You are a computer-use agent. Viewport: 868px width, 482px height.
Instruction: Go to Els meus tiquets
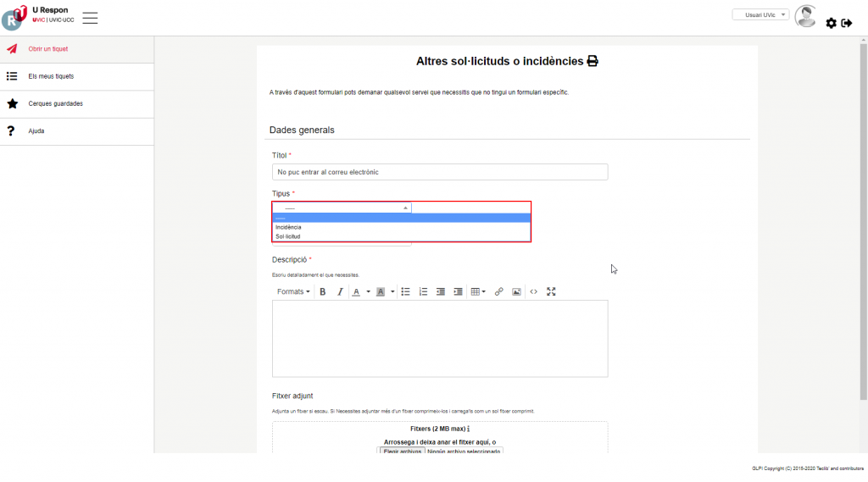click(x=51, y=76)
